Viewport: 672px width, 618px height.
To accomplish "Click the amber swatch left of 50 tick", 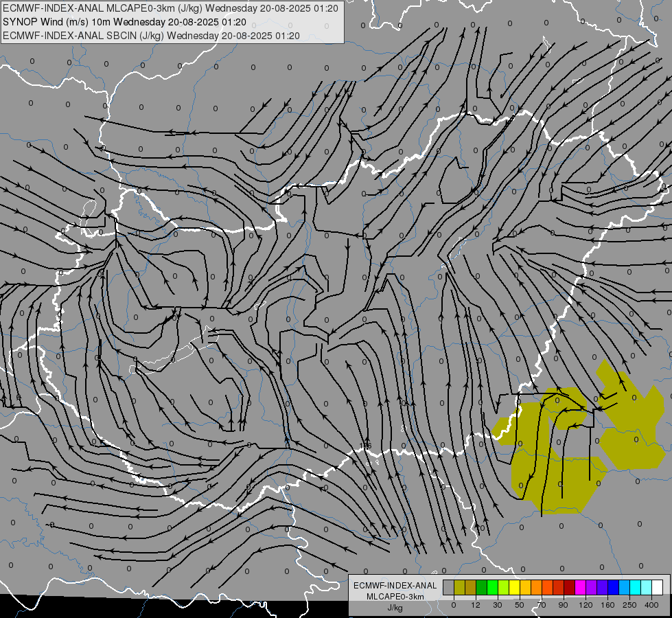I will 526,587.
